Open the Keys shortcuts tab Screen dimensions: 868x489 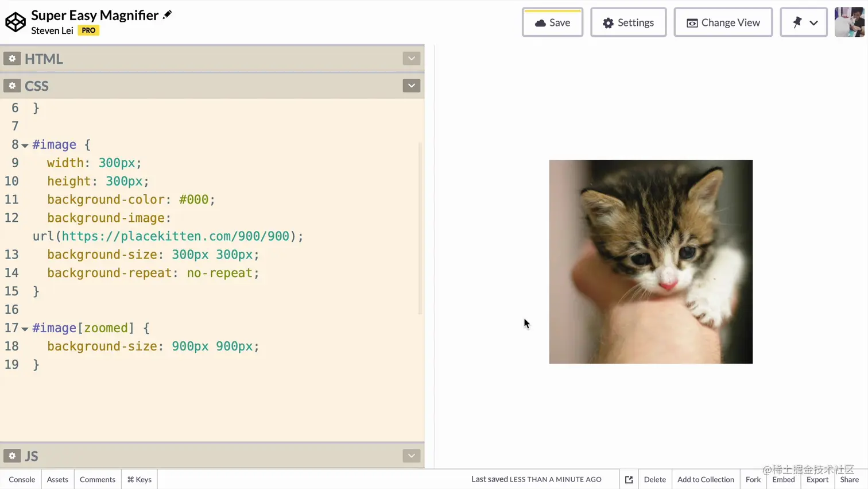click(x=139, y=479)
